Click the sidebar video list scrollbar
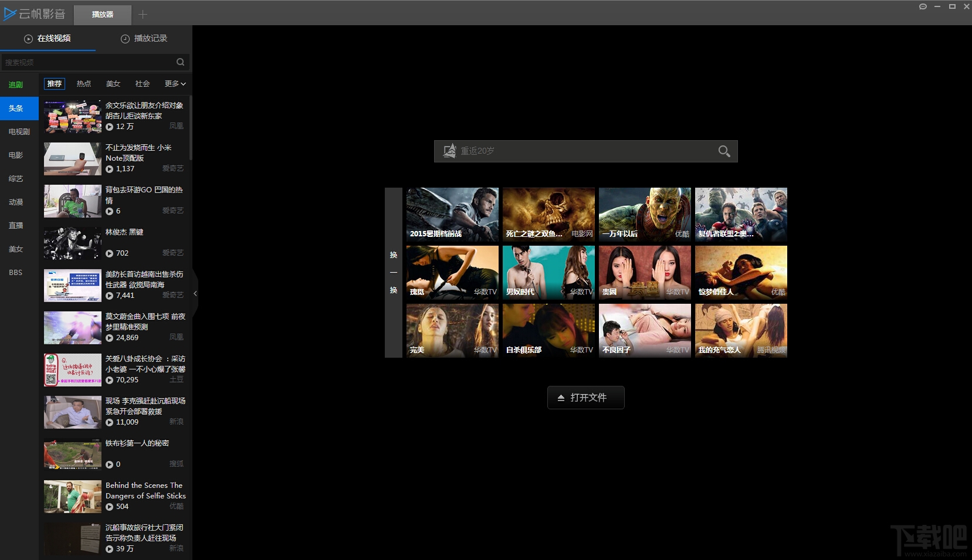Screen dimensions: 972x560 (191, 128)
